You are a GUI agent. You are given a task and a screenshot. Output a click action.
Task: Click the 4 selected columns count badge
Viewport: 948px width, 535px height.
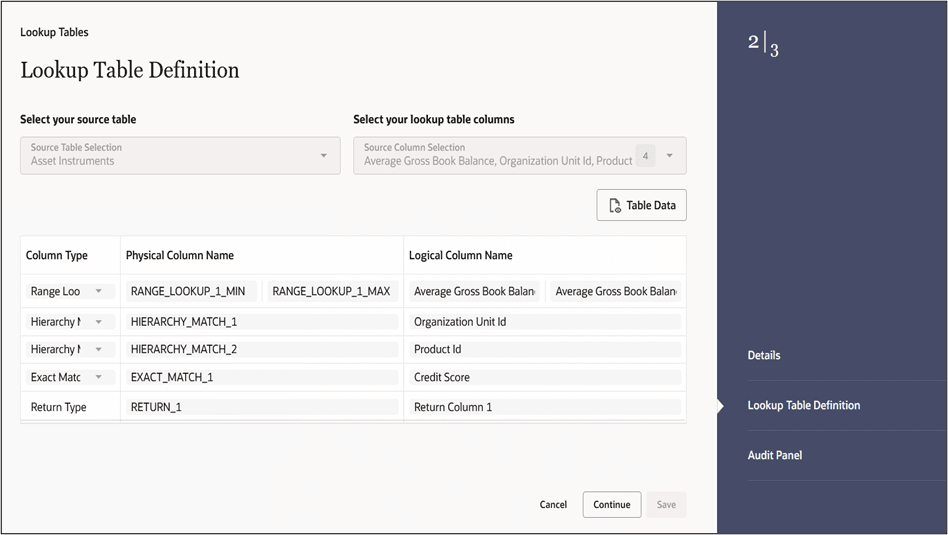(x=645, y=156)
